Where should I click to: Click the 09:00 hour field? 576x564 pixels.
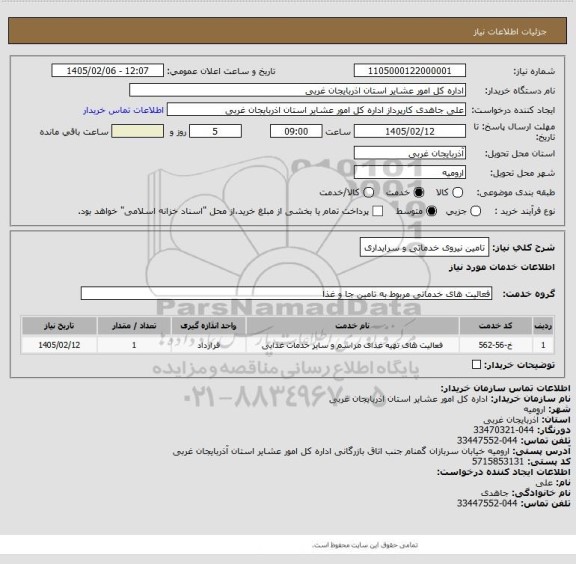click(296, 131)
